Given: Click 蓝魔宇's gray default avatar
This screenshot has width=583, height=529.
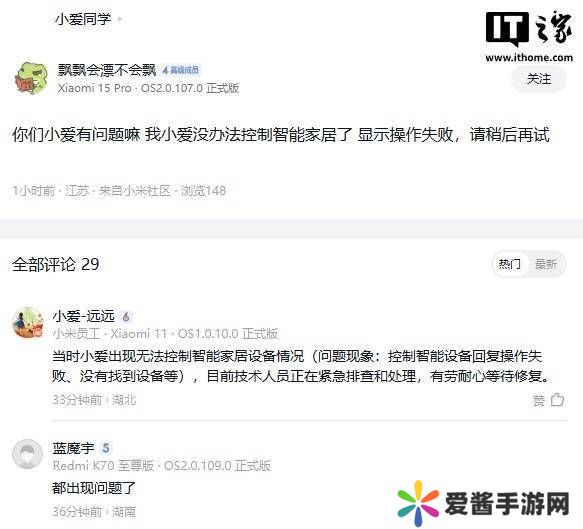Looking at the screenshot, I should pos(28,454).
